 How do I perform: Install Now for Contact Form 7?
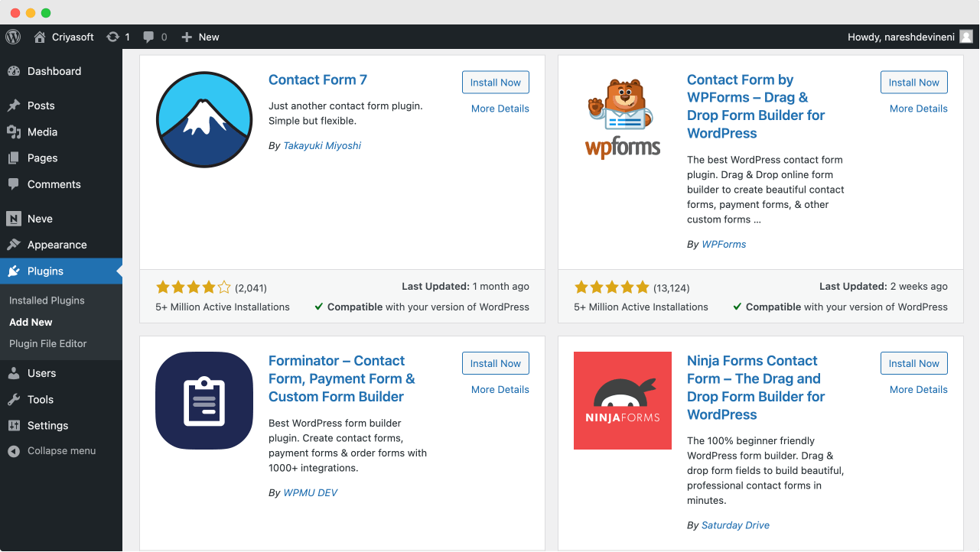tap(496, 83)
